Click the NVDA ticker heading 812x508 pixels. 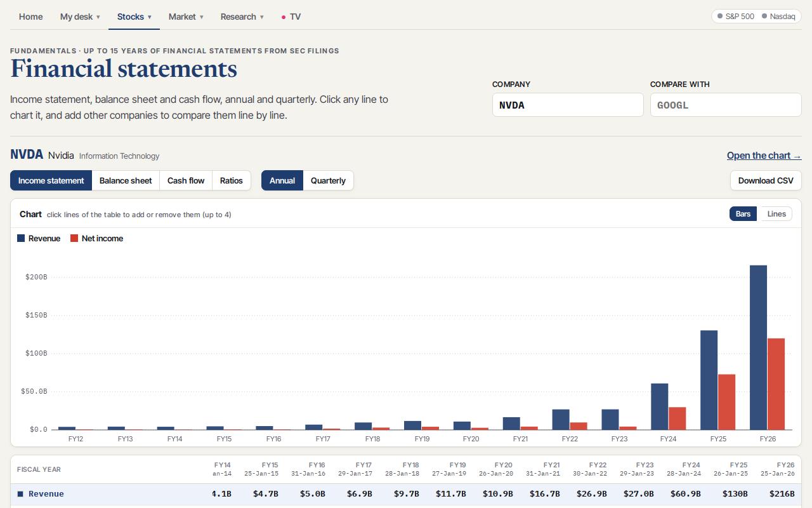coord(27,155)
